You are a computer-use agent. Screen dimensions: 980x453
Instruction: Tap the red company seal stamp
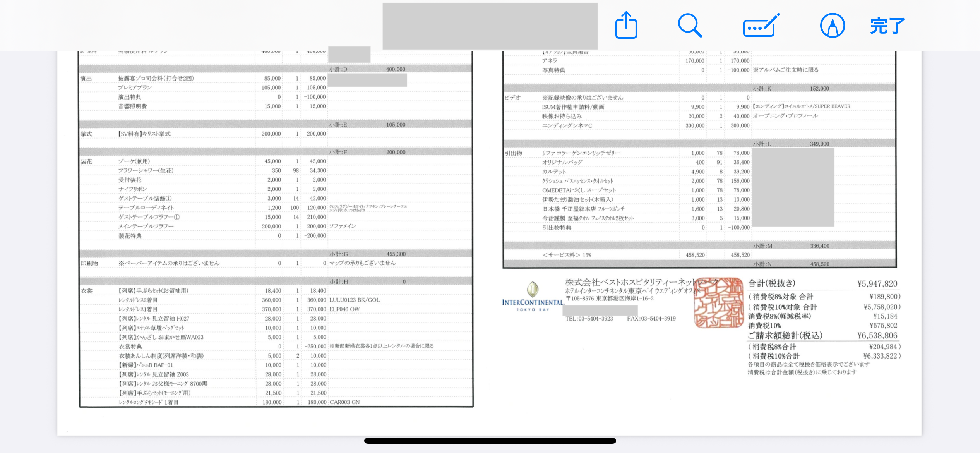718,303
